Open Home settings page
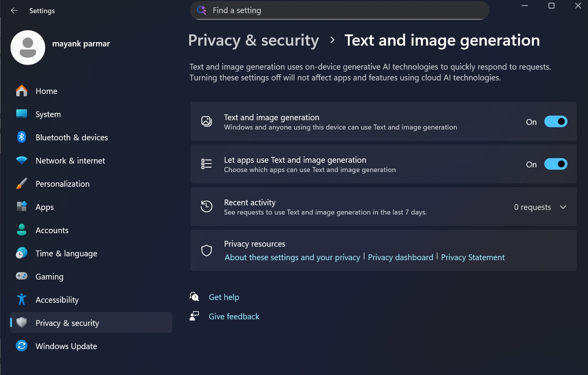This screenshot has height=375, width=588. click(x=46, y=91)
